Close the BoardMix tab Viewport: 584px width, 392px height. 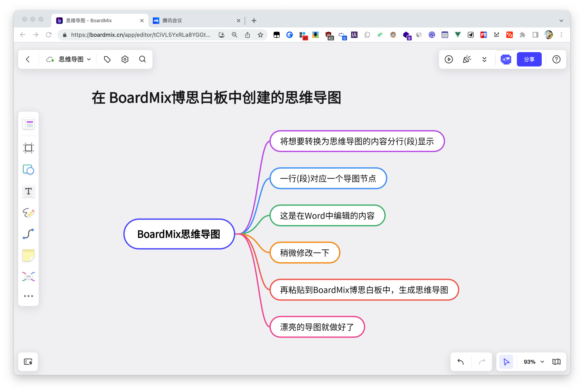[x=142, y=21]
